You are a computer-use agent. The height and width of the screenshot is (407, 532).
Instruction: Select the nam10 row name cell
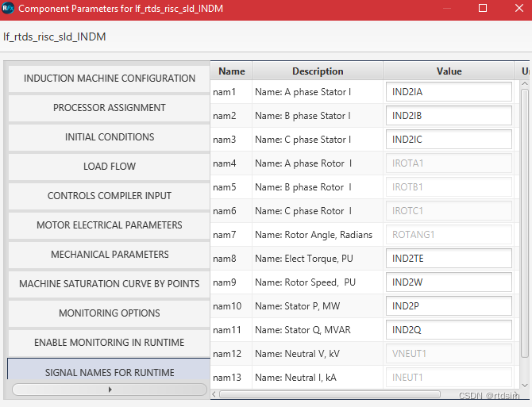click(x=231, y=306)
